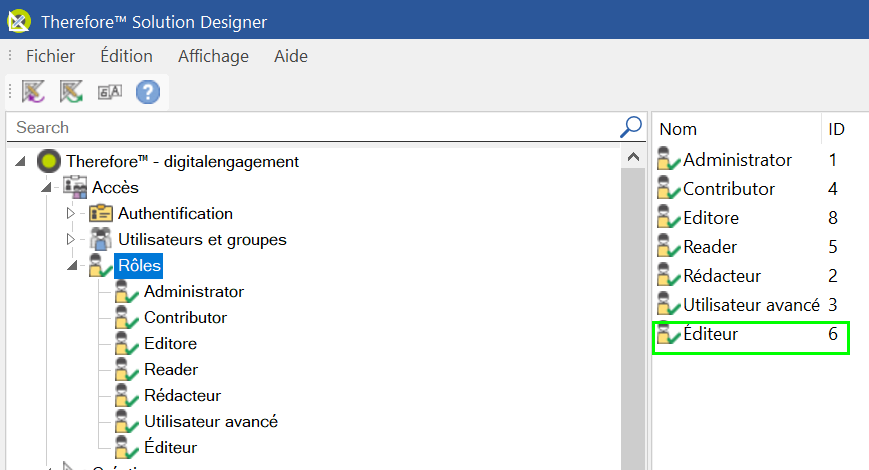Select Administrator under Rôles in tree
Image resolution: width=869 pixels, height=470 pixels.
[194, 292]
